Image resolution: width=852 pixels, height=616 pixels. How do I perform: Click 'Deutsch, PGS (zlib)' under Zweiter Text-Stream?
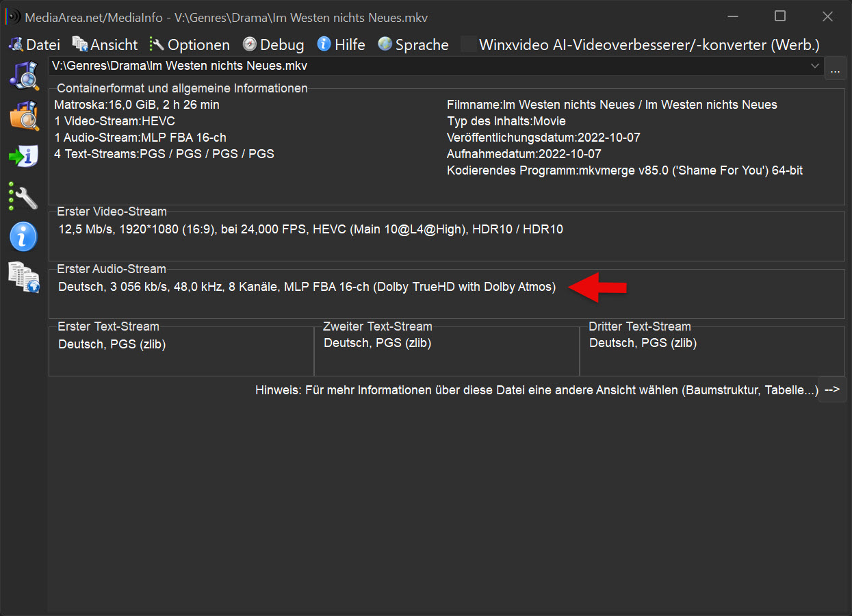tap(378, 343)
